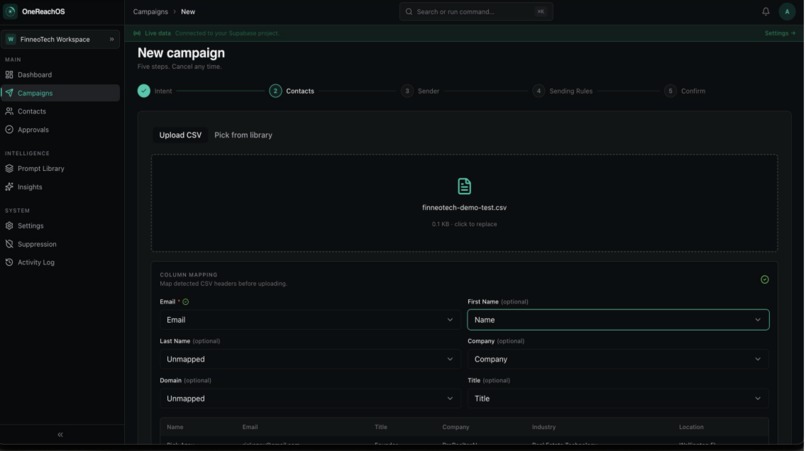Click the Company column header in preview
Viewport: 806px width, 451px height.
click(455, 427)
